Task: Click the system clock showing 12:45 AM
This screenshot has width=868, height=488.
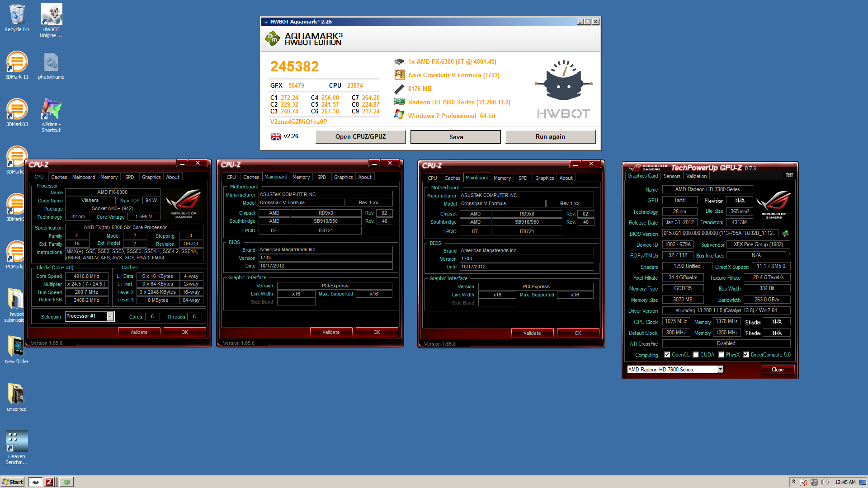Action: [845, 482]
